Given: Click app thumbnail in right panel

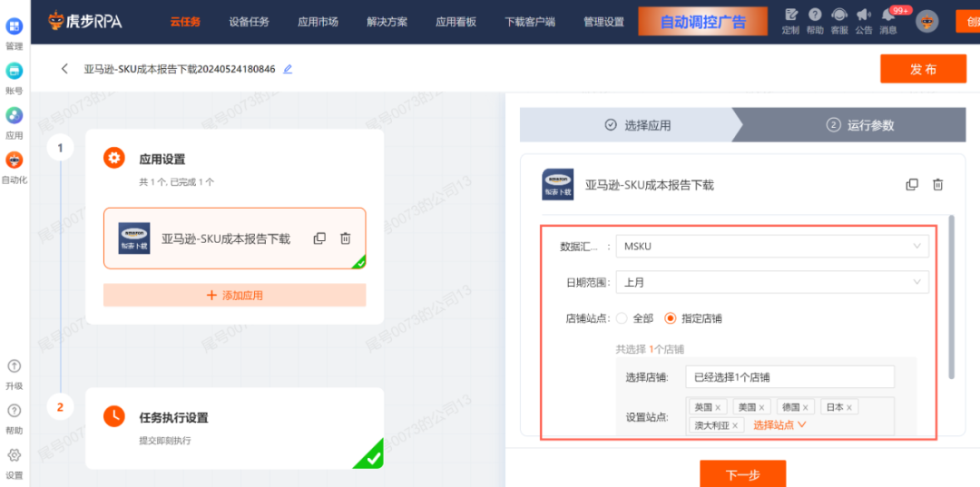Looking at the screenshot, I should [557, 184].
